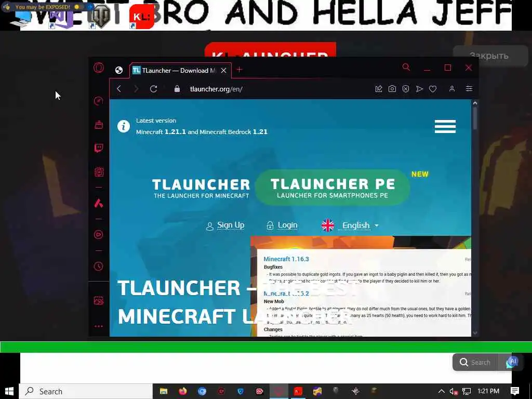Click the KL launcher desktop shortcut
The width and height of the screenshot is (532, 399).
click(141, 16)
